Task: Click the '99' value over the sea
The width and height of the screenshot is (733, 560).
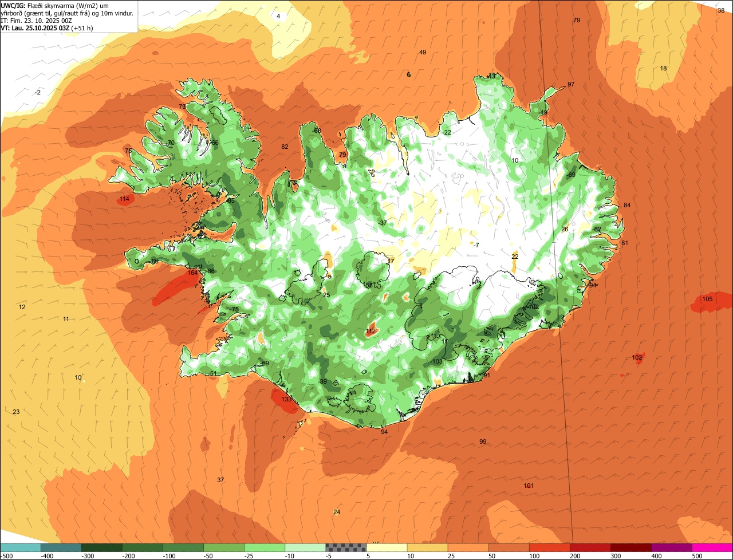Action: (x=483, y=441)
